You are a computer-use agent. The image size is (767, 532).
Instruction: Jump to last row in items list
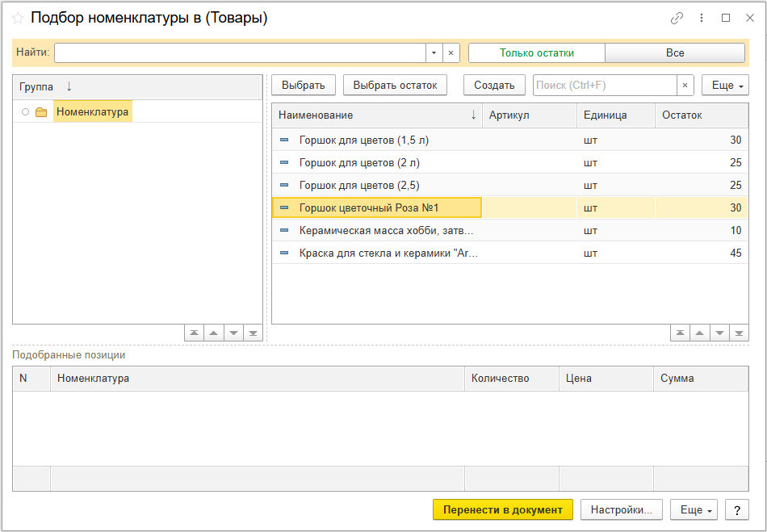(739, 333)
